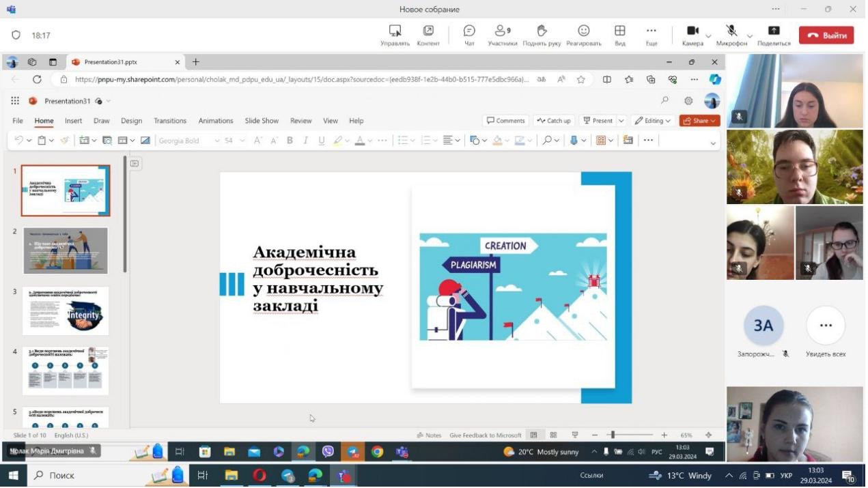The image size is (868, 488).
Task: Open the Editing mode dropdown
Action: coord(654,121)
